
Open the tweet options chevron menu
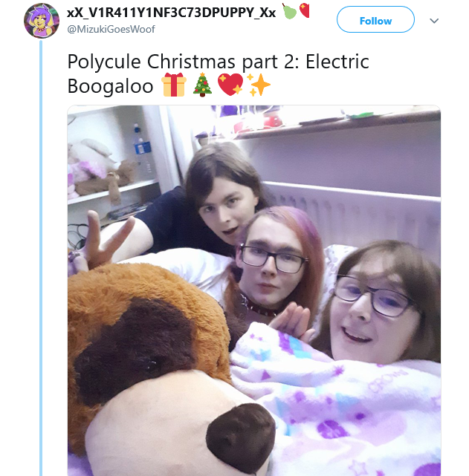coord(434,21)
